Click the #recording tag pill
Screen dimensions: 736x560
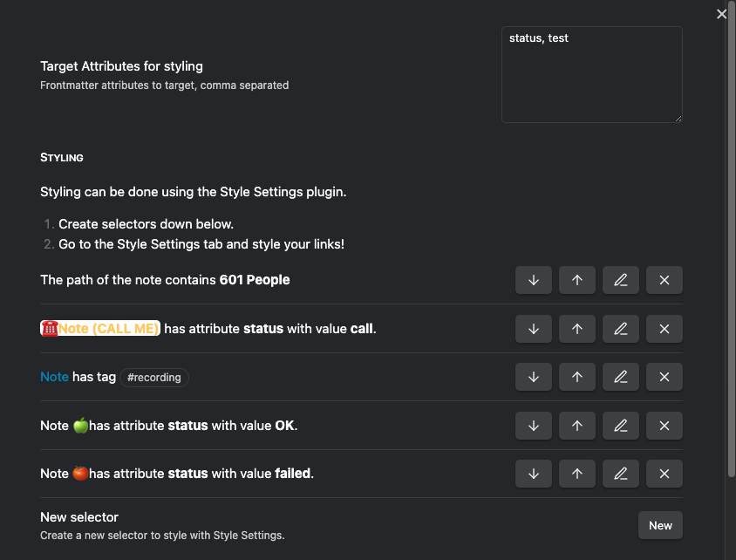(x=154, y=378)
